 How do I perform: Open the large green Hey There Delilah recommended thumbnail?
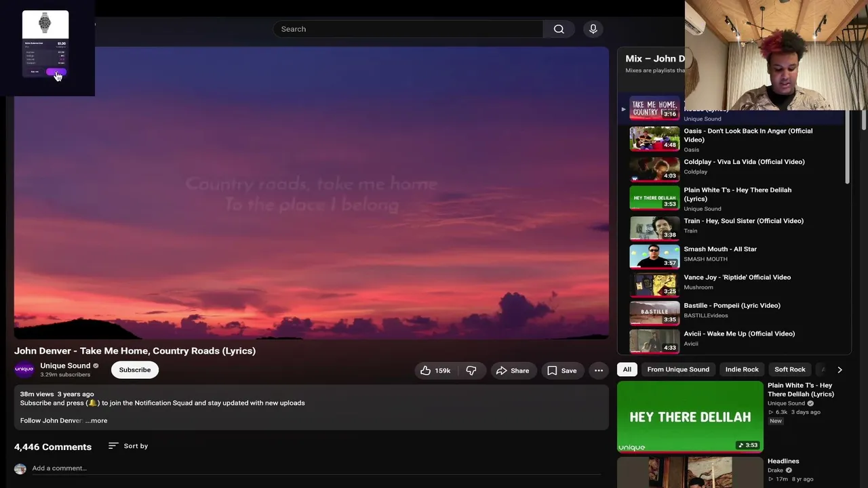(690, 417)
